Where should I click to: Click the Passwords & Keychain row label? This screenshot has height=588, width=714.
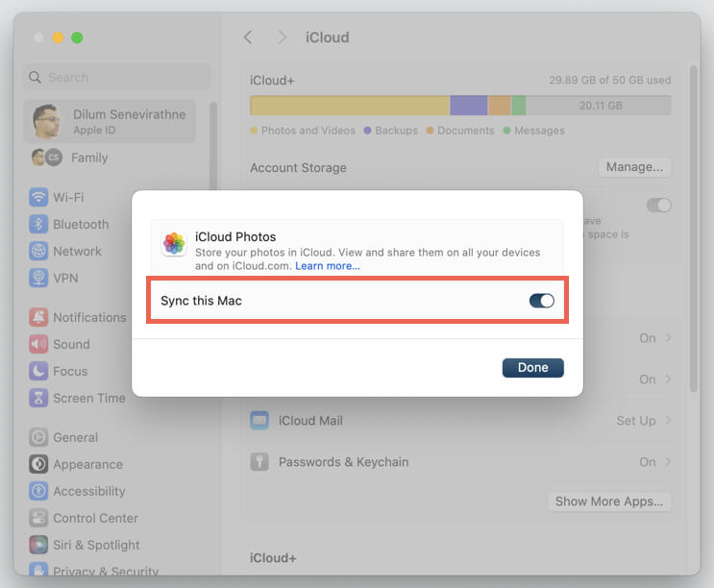click(343, 462)
